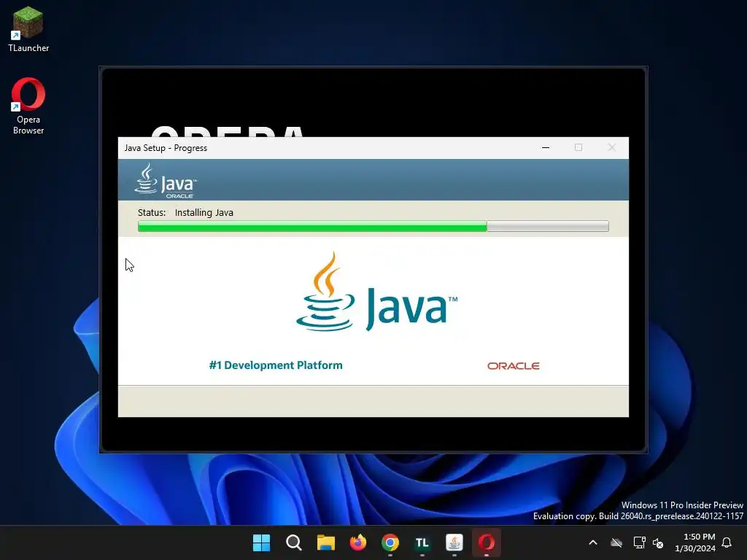Image resolution: width=747 pixels, height=560 pixels.
Task: Open network status tray icon
Action: [x=639, y=542]
